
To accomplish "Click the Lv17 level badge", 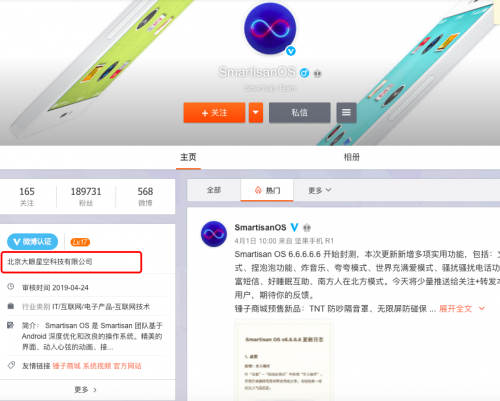I will (80, 242).
